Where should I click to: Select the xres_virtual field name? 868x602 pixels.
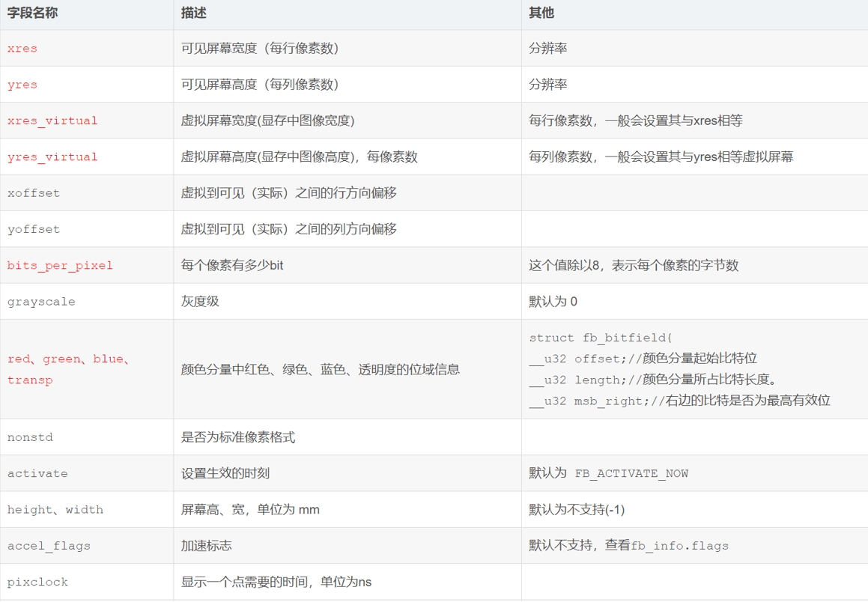point(52,121)
